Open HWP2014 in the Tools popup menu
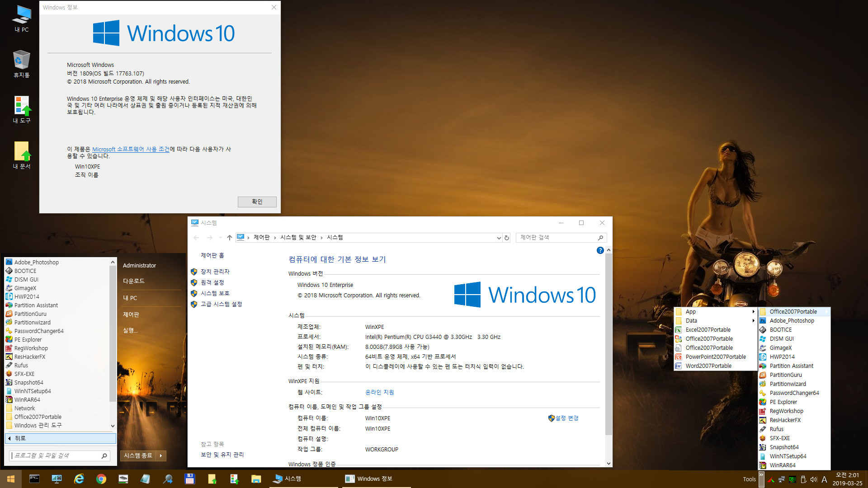Image resolution: width=868 pixels, height=488 pixels. (x=782, y=357)
